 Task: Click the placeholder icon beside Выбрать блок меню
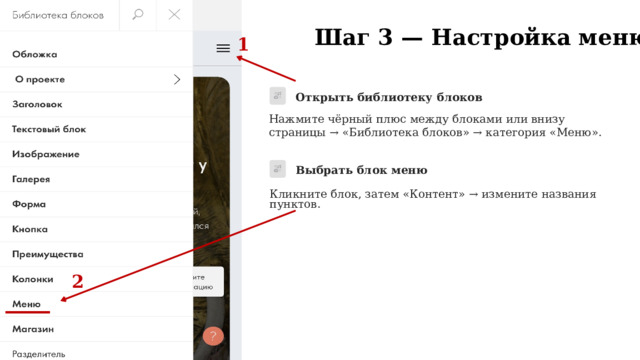click(x=278, y=169)
